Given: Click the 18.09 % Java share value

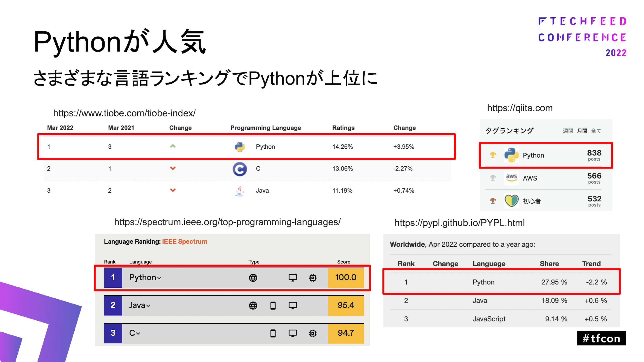Looking at the screenshot, I should [554, 300].
